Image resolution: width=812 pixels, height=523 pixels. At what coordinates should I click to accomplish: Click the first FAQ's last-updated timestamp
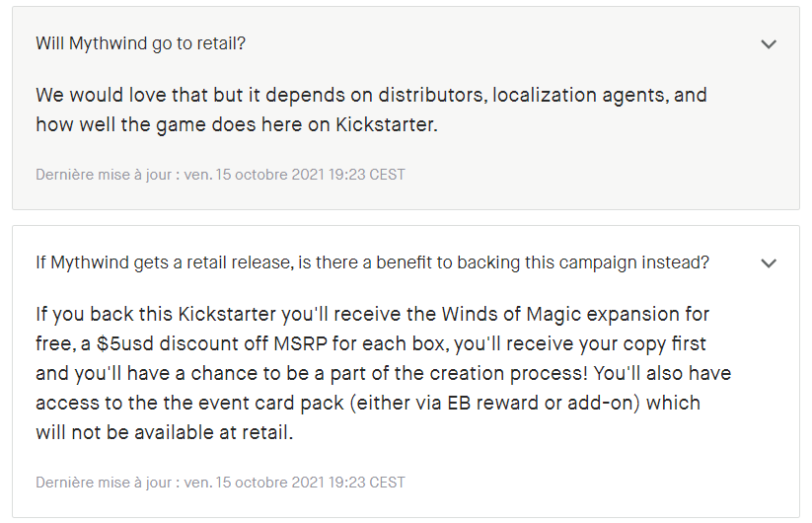click(221, 175)
